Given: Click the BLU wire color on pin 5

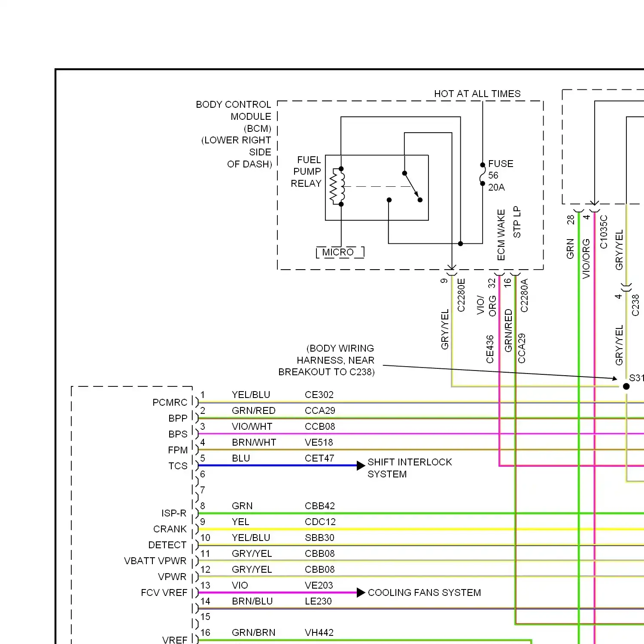Looking at the screenshot, I should [241, 458].
